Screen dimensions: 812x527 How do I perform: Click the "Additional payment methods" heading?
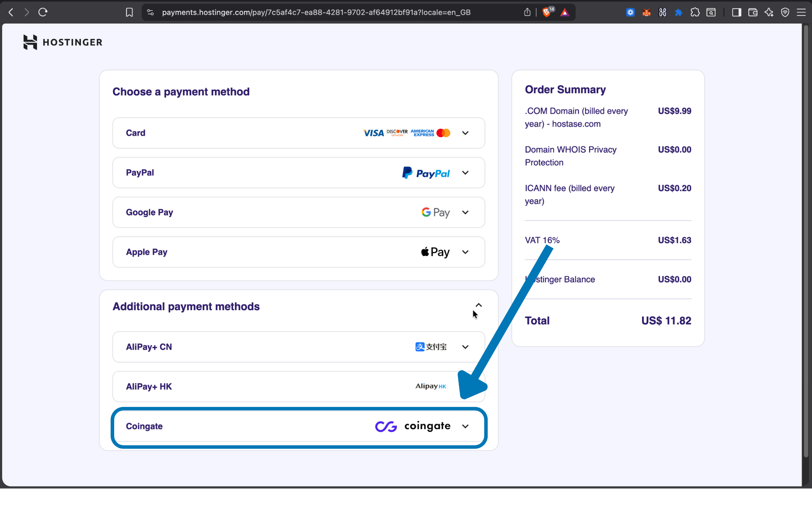186,307
